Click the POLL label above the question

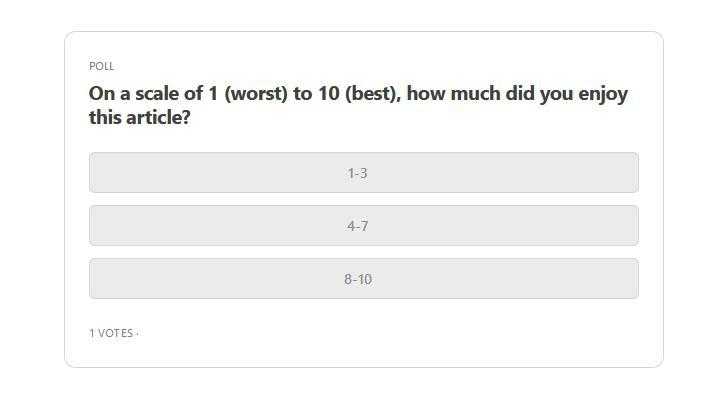coord(101,66)
